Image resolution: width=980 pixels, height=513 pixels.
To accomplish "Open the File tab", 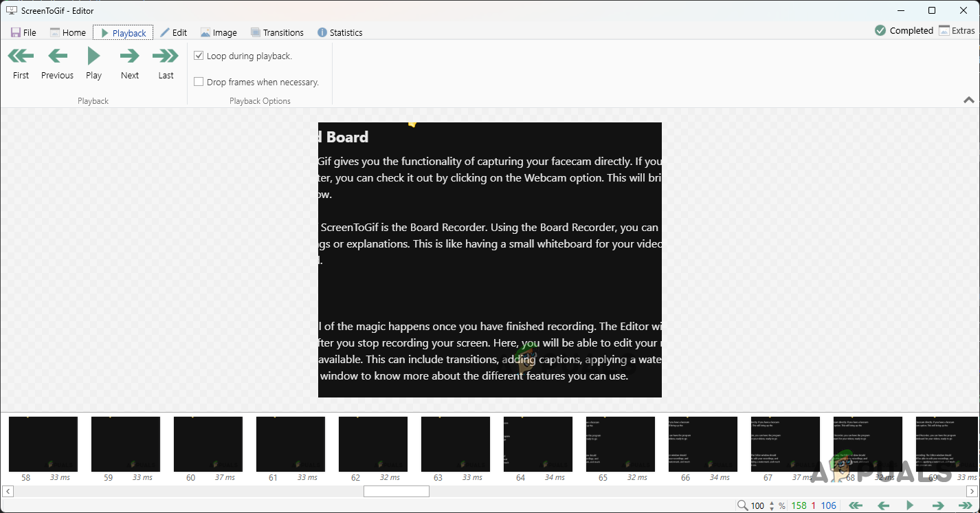I will (23, 32).
